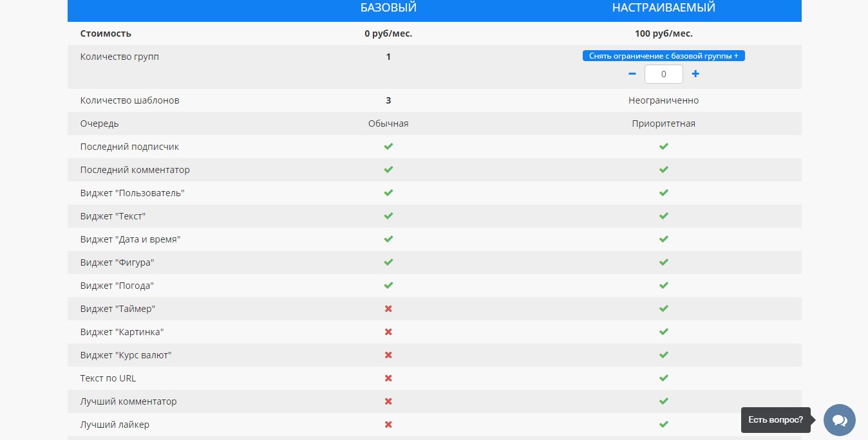Click 'Приоритетная' queue value in custom plan

[x=663, y=124]
